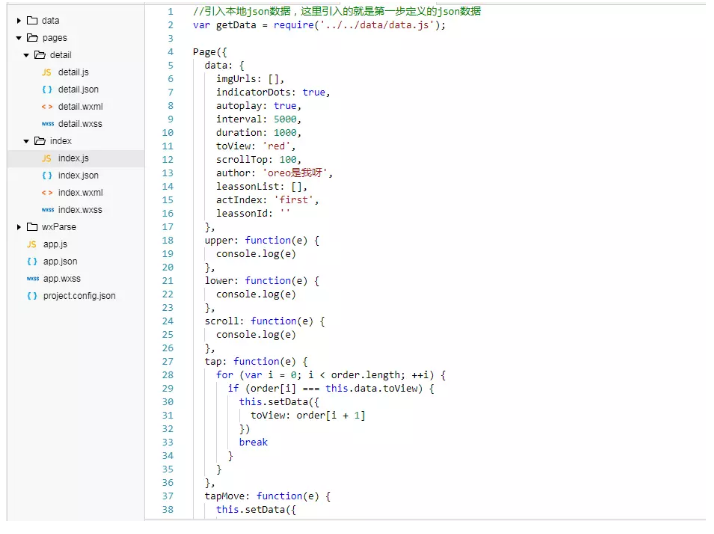Image resolution: width=714 pixels, height=534 pixels.
Task: Click the wxss icon beside detail.wxss
Action: (x=47, y=124)
